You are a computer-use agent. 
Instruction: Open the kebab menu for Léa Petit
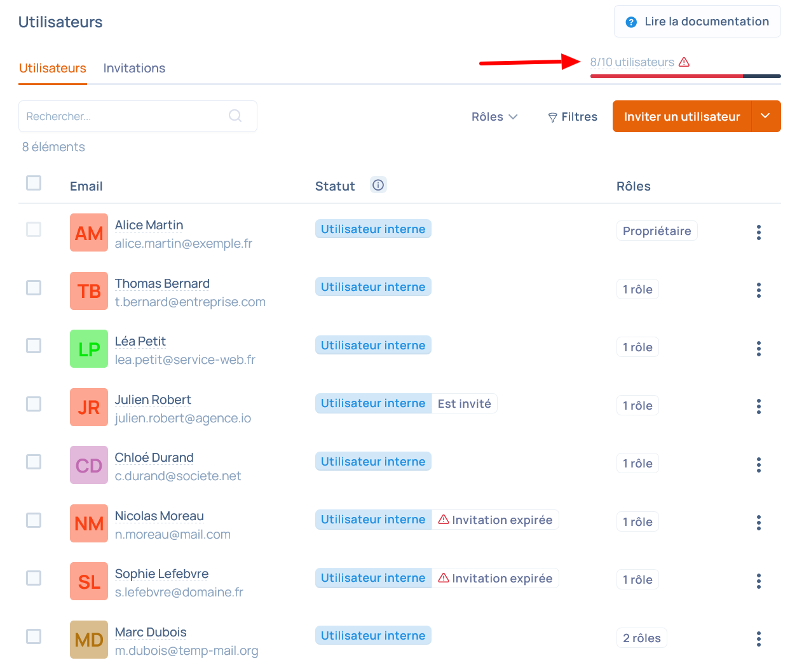tap(758, 349)
